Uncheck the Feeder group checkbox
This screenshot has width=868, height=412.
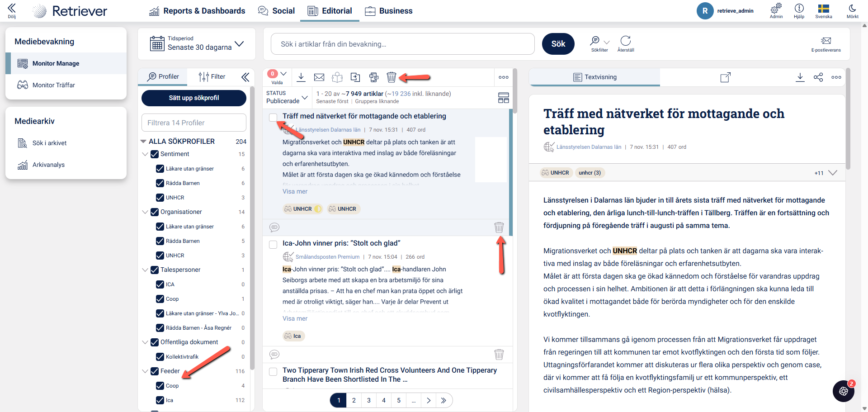tap(155, 371)
